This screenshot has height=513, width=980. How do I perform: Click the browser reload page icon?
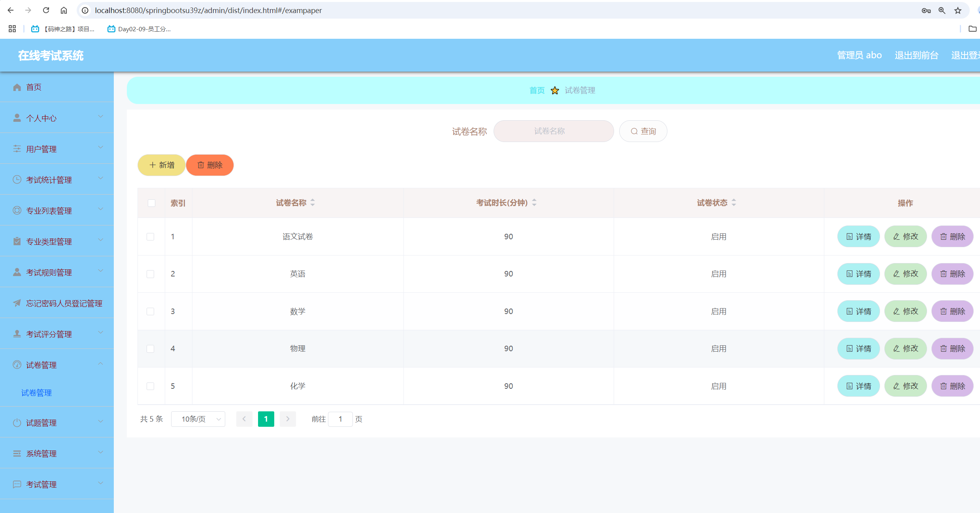(x=46, y=10)
